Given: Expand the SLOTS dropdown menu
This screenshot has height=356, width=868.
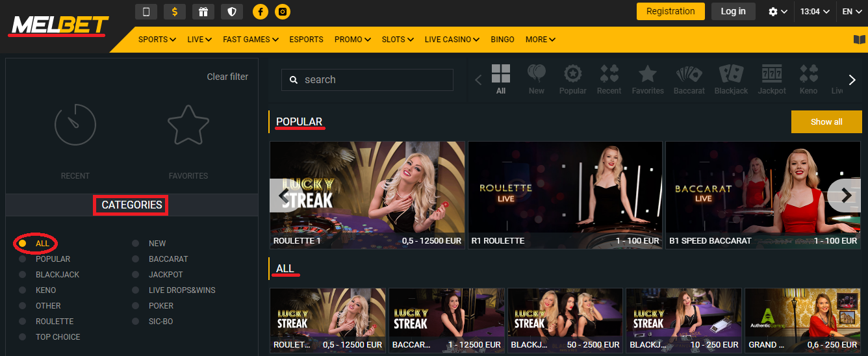Looking at the screenshot, I should click(398, 40).
